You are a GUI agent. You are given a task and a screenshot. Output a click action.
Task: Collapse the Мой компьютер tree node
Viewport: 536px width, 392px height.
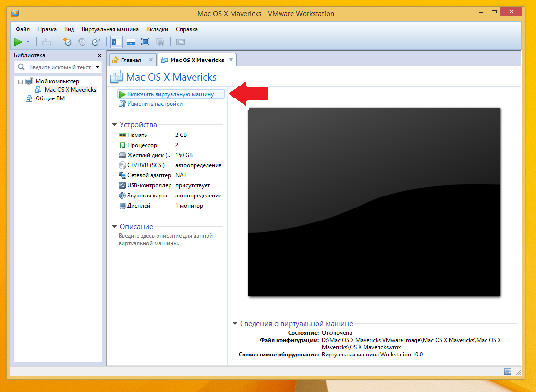[20, 81]
